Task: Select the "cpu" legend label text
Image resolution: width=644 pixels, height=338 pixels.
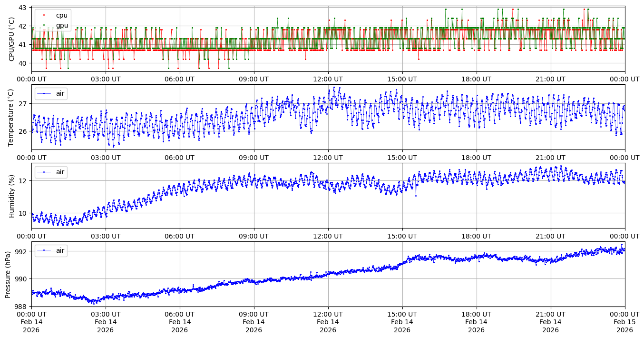Action: tap(62, 15)
